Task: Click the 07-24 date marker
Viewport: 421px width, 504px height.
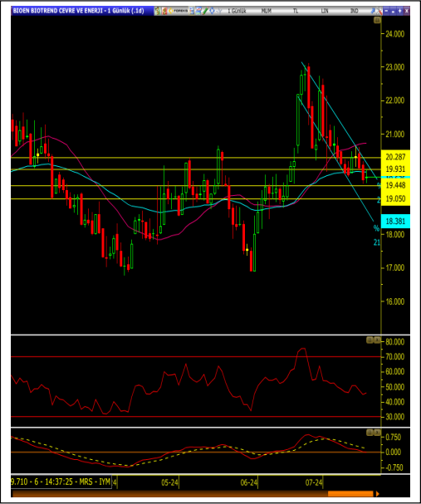Action: pos(314,482)
